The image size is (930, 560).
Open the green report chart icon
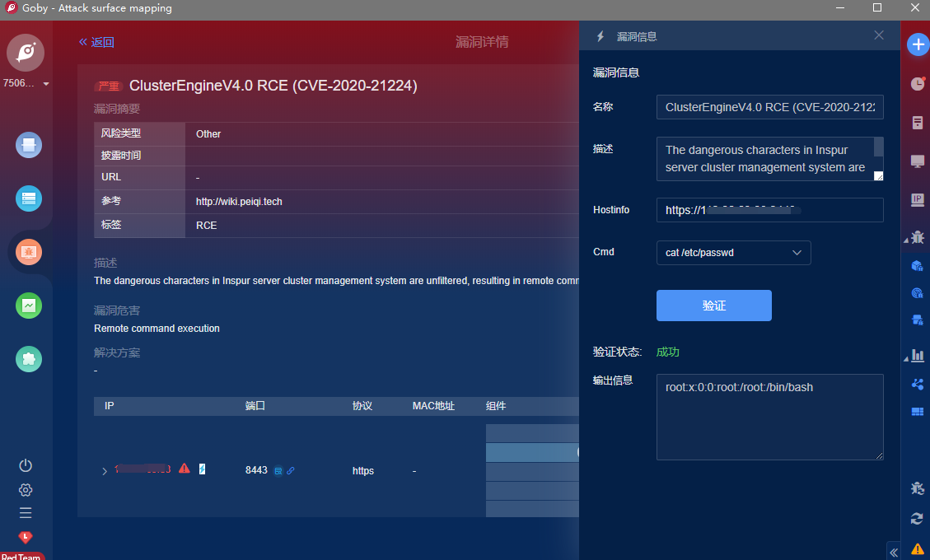[29, 306]
